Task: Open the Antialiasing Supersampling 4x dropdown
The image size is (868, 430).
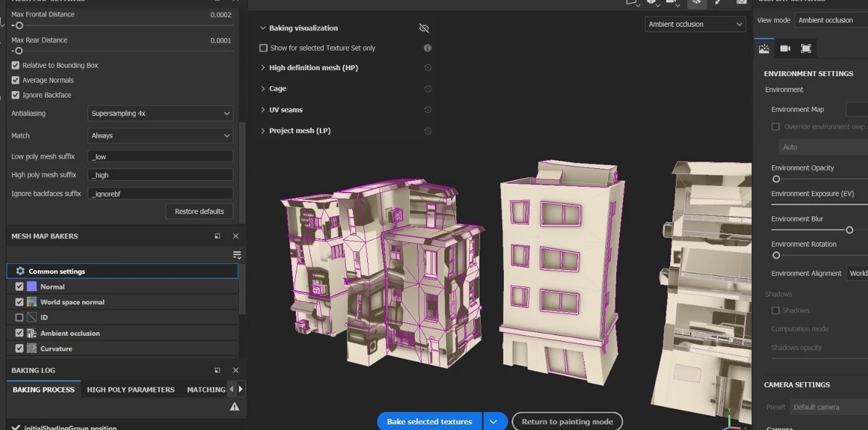Action: [x=160, y=113]
